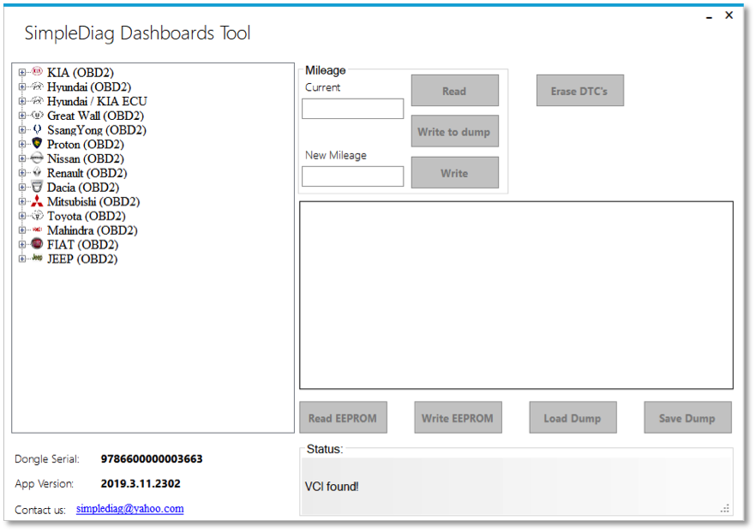Screen dimensions: 756x532
Task: Click the Dongle Serial number 9786600000003663
Action: tap(152, 459)
